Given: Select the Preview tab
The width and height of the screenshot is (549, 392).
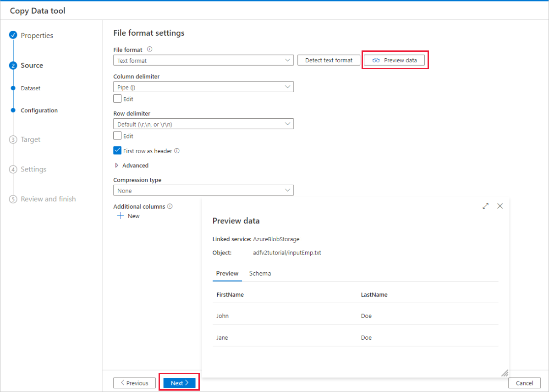Looking at the screenshot, I should point(227,273).
